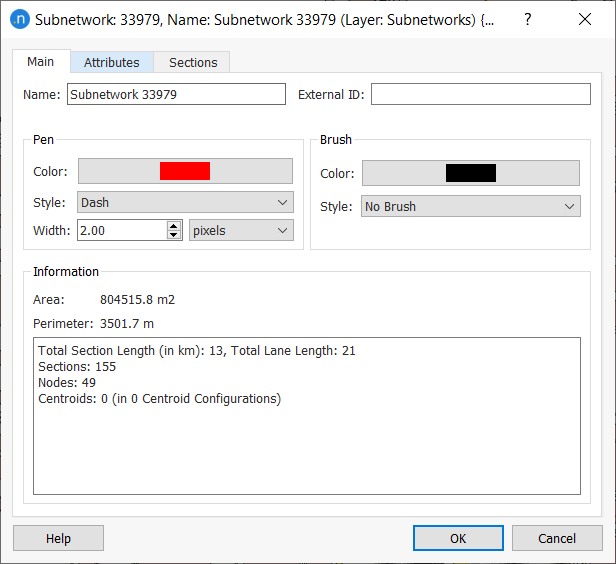Open the Sections tab
Viewport: 616px width, 564px height.
[x=193, y=62]
